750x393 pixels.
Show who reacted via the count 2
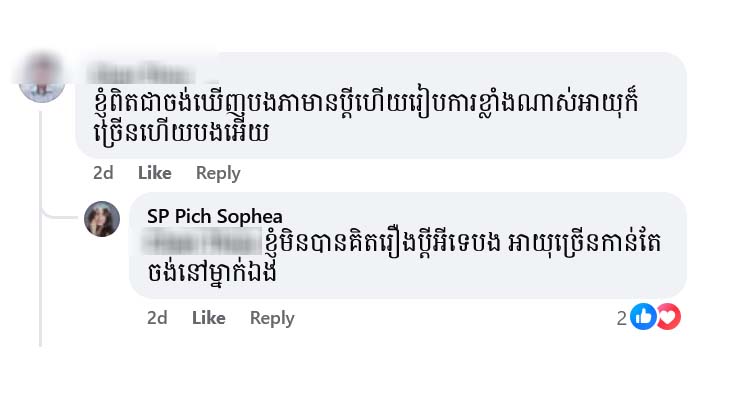pyautogui.click(x=621, y=318)
